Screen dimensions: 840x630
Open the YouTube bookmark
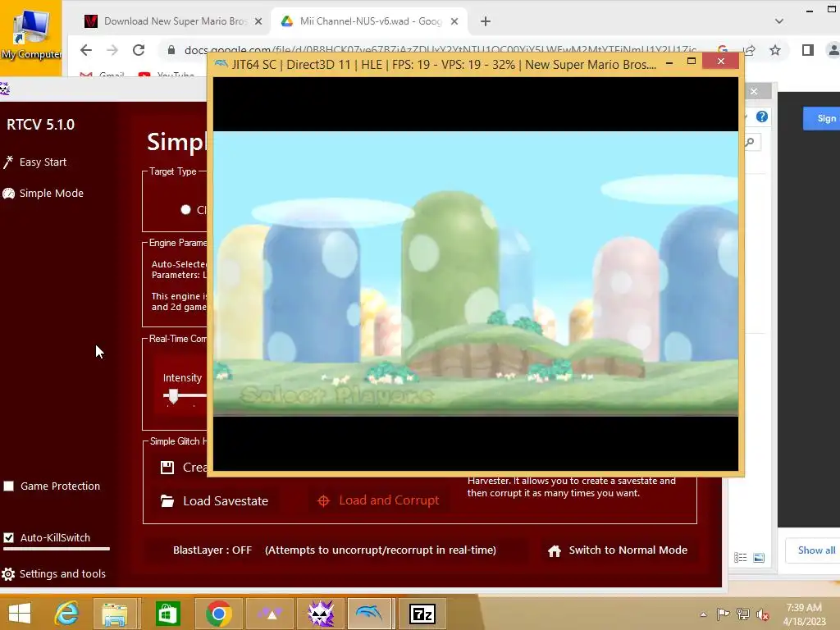tap(167, 74)
